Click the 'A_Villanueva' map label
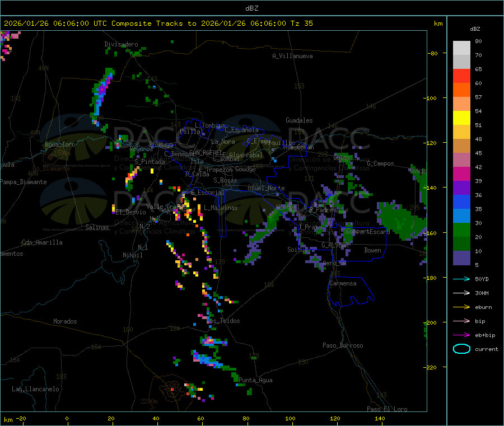Image resolution: width=504 pixels, height=426 pixels. (292, 56)
